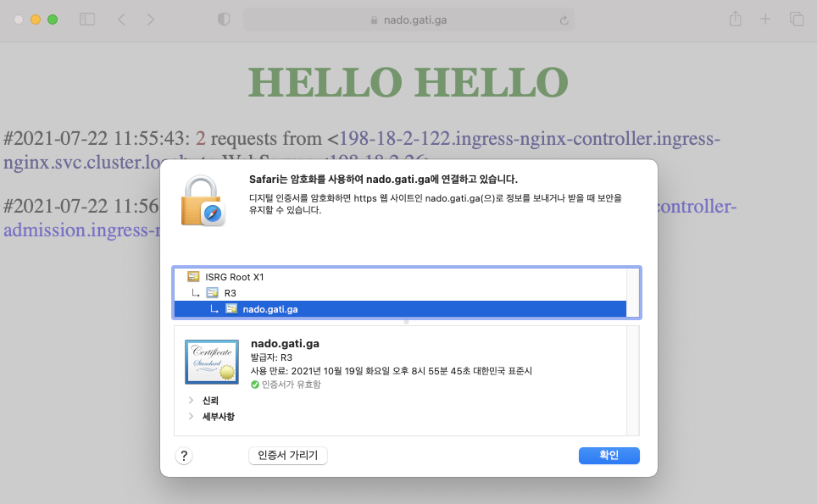Click the 발급자: R3 text
The width and height of the screenshot is (817, 504).
[x=271, y=357]
